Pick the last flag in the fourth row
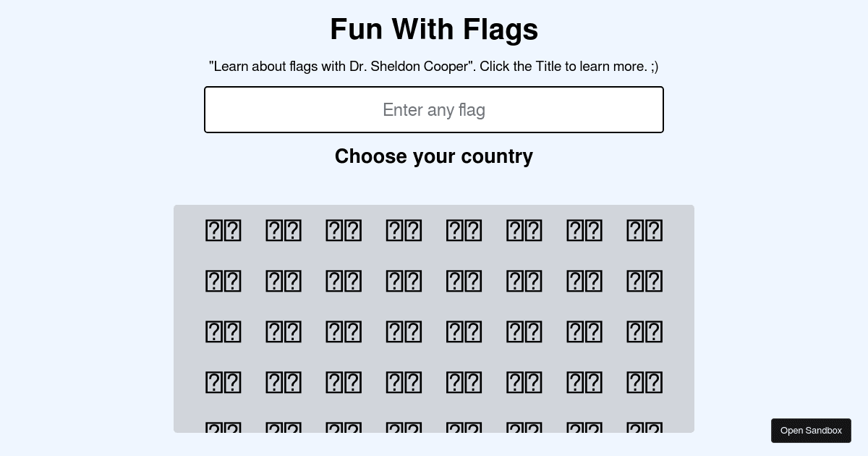This screenshot has width=868, height=456. pyautogui.click(x=644, y=382)
